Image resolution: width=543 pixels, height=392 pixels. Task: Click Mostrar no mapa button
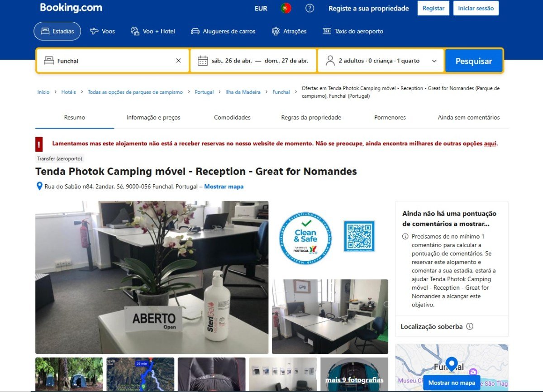point(452,382)
